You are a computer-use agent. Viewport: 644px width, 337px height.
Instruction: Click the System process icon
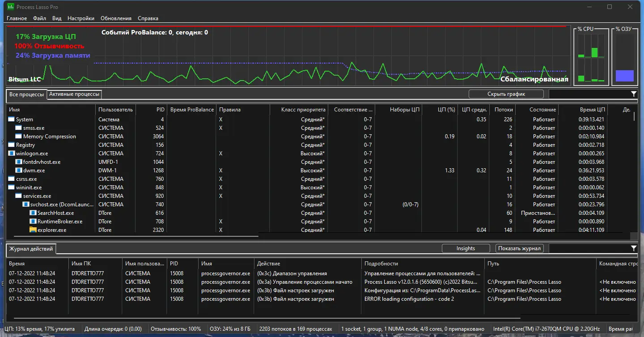(x=12, y=119)
